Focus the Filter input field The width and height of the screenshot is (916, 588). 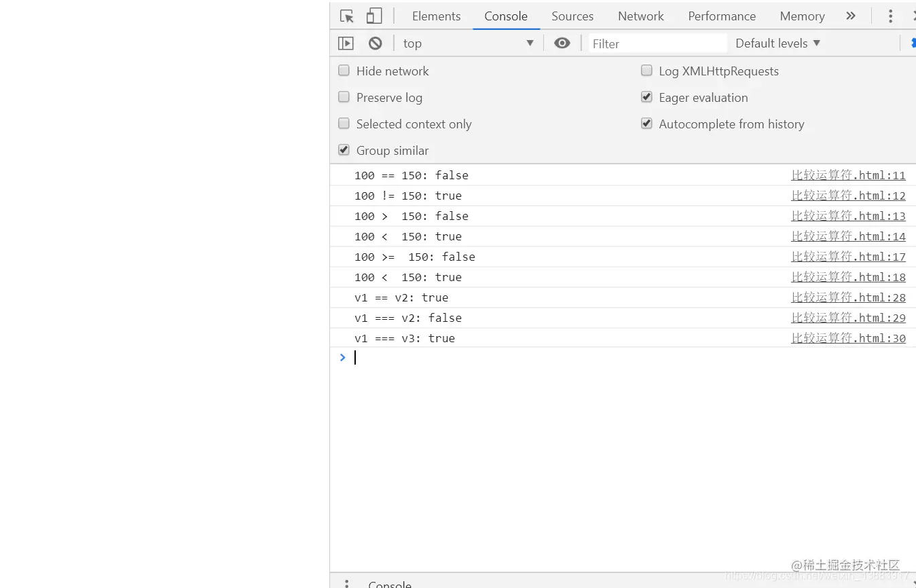tap(657, 43)
